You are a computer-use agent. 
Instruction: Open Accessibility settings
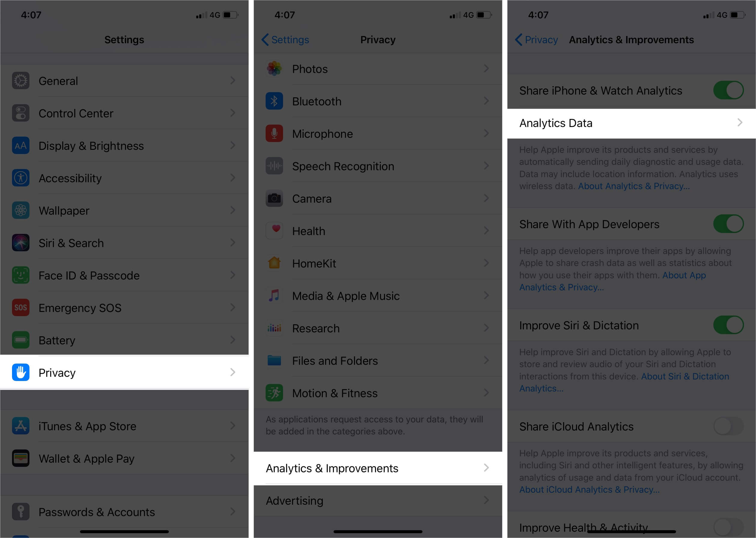(124, 179)
